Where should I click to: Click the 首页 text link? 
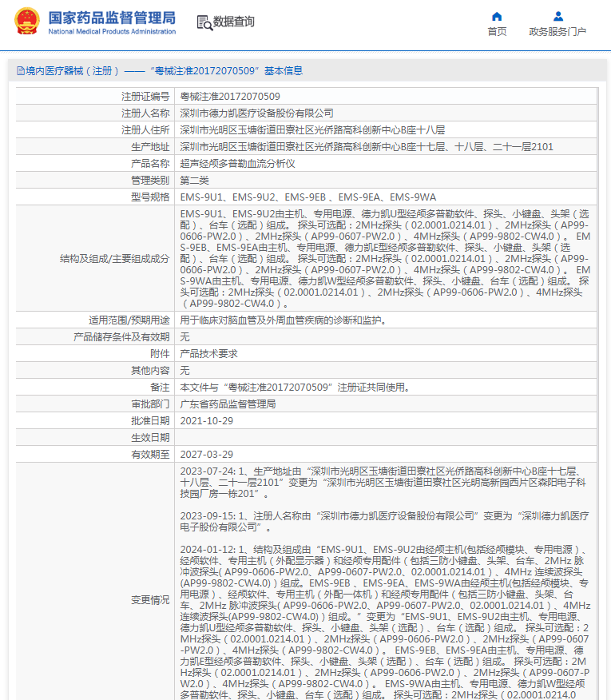[x=497, y=32]
